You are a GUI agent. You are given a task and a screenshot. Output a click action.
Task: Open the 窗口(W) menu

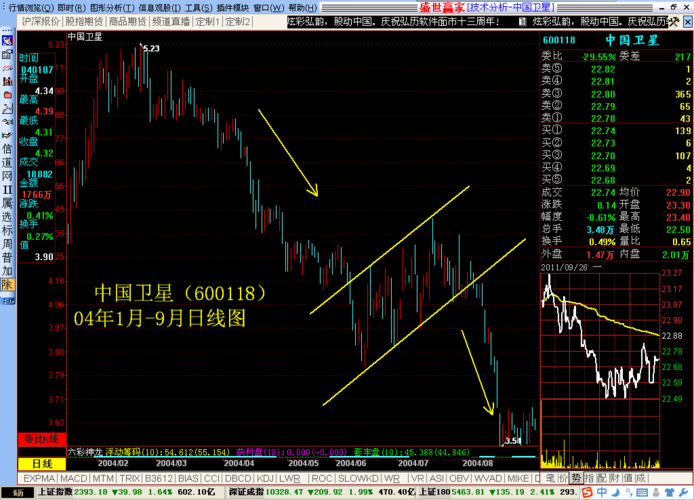click(x=269, y=8)
